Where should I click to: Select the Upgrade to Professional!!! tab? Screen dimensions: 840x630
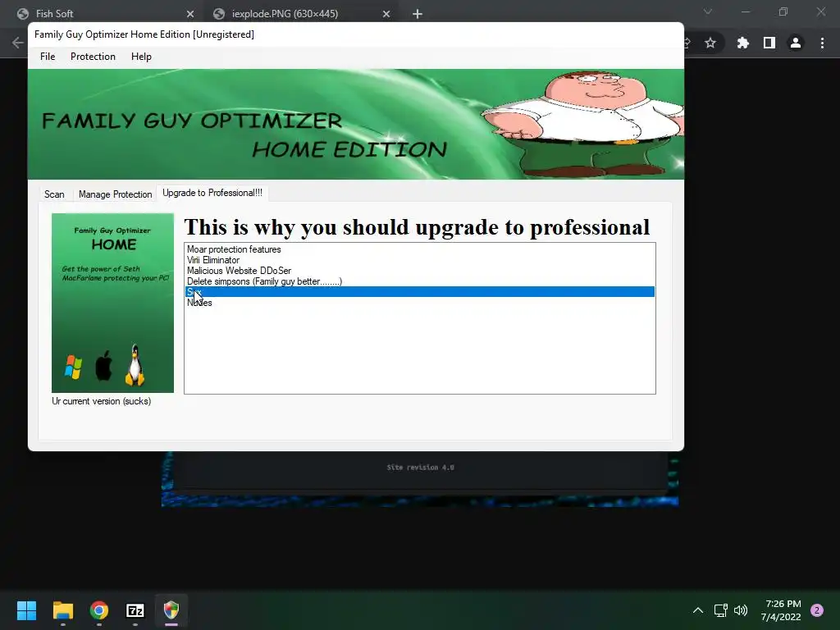(212, 193)
